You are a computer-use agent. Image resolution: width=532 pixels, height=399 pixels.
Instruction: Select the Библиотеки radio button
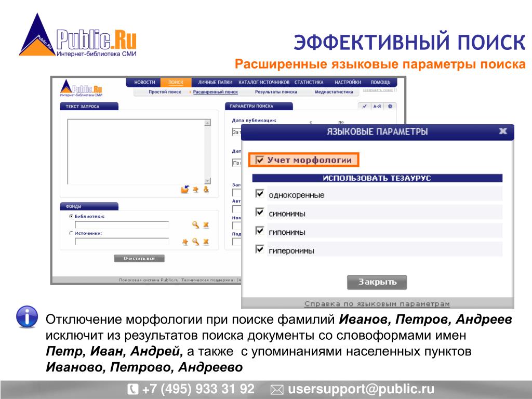[71, 216]
